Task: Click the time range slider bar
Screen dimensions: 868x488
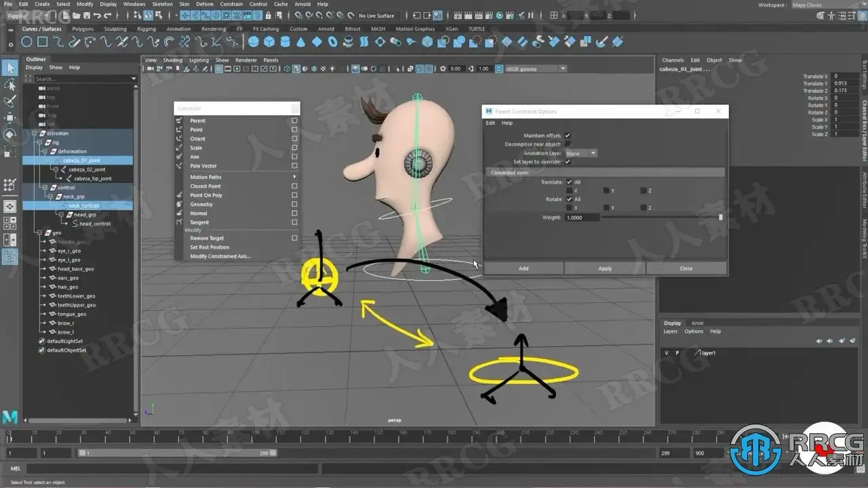Action: click(178, 453)
